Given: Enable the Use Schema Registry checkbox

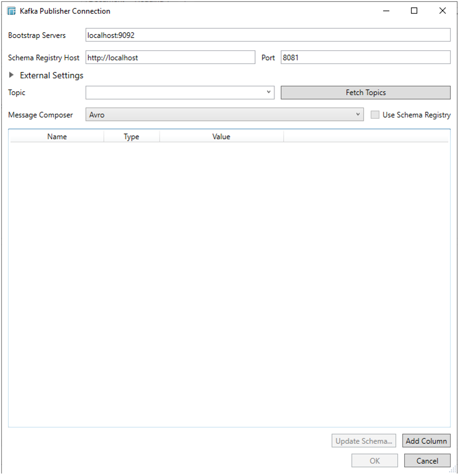Looking at the screenshot, I should click(x=375, y=115).
